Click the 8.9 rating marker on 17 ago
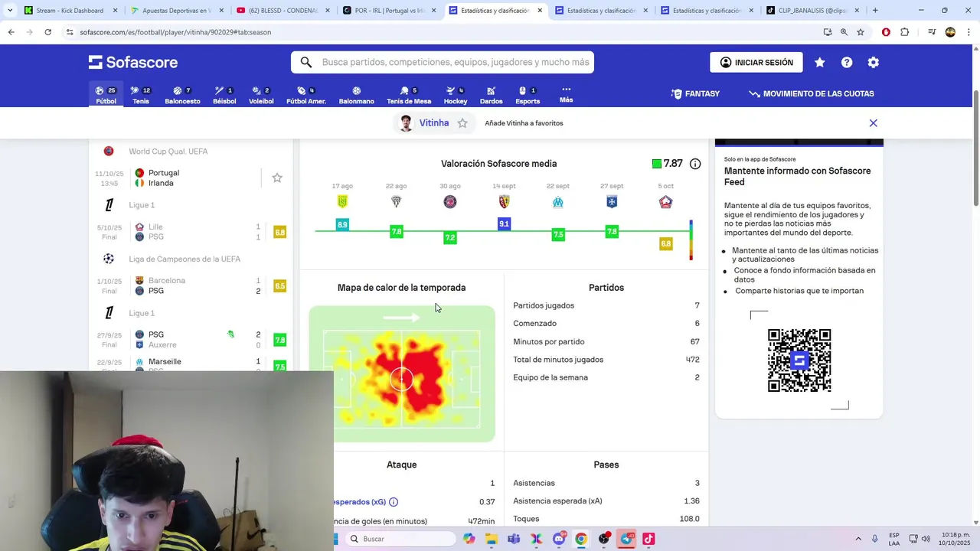The height and width of the screenshot is (551, 980). tap(342, 224)
